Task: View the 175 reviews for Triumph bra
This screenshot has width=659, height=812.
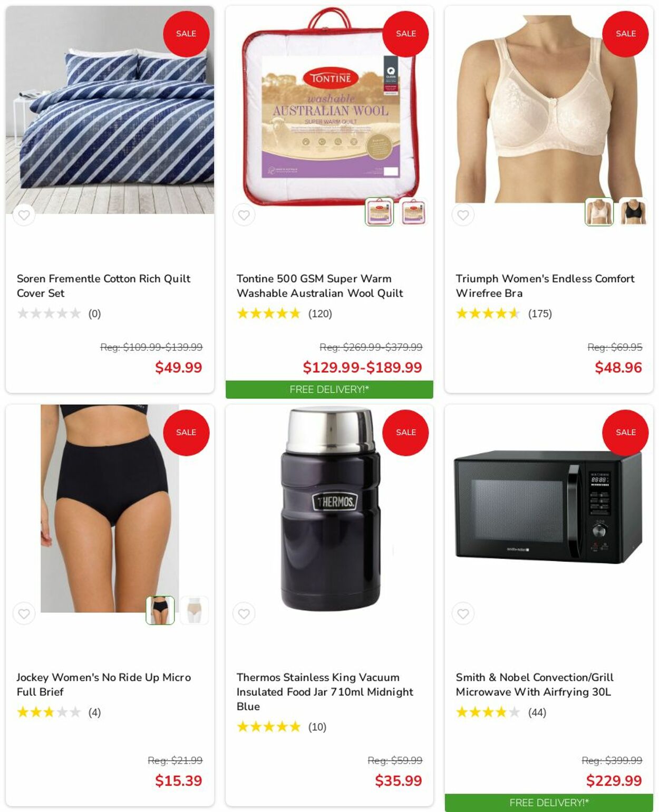Action: click(540, 314)
